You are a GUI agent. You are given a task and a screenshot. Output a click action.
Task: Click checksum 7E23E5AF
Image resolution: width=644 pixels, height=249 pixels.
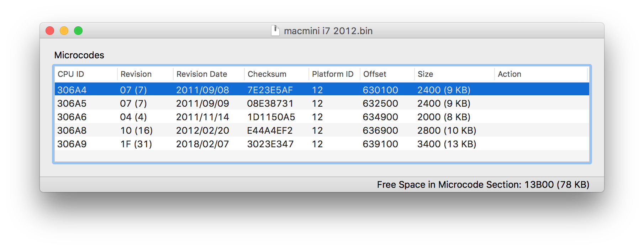(270, 90)
